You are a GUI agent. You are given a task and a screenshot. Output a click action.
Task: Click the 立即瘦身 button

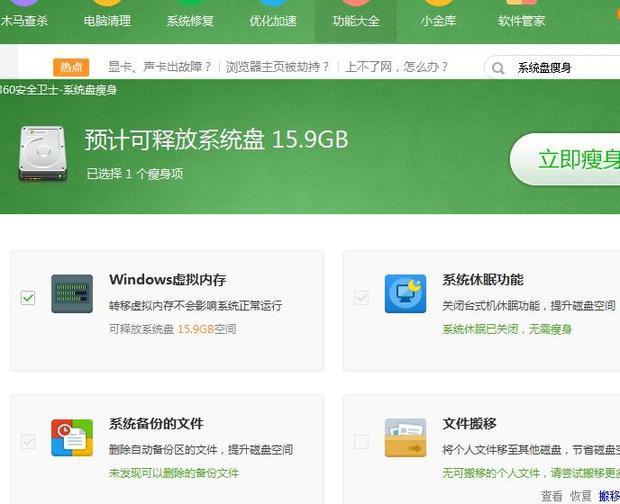565,159
